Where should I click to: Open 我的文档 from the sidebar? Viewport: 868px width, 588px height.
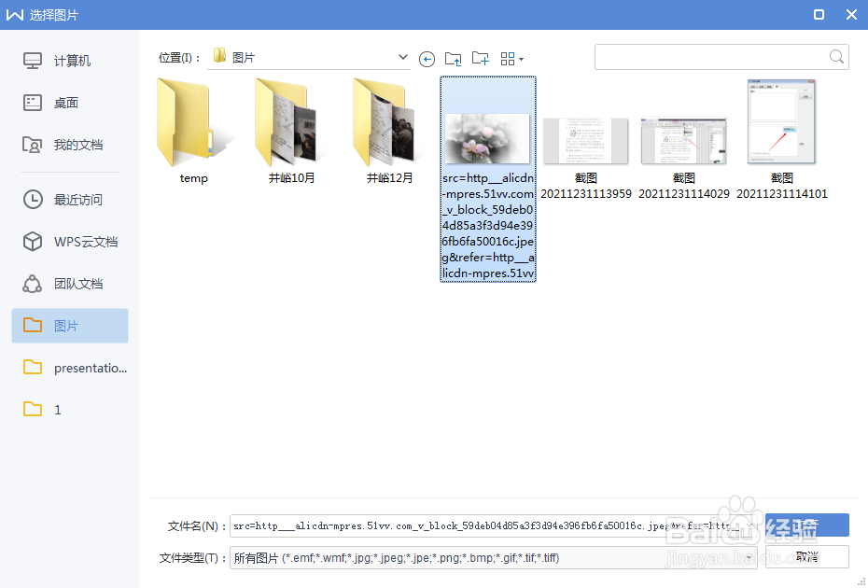[68, 144]
